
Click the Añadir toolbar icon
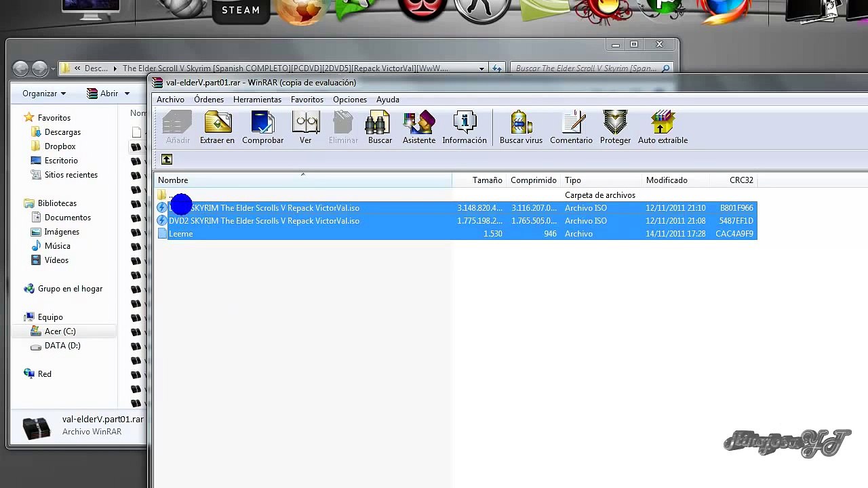[178, 127]
